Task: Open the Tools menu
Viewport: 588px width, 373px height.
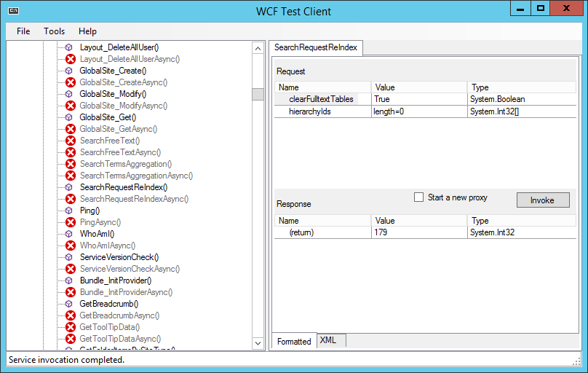Action: point(55,31)
